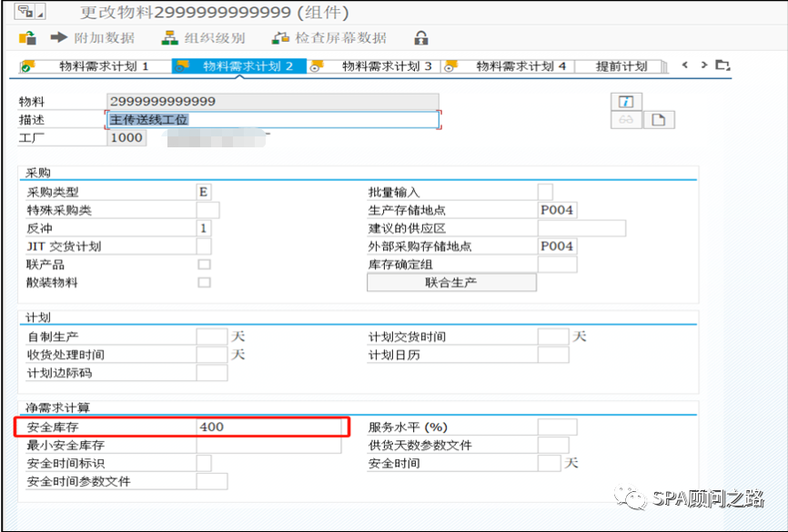The height and width of the screenshot is (532, 788).
Task: Click the 生产存储地点 field P004
Action: tap(557, 210)
